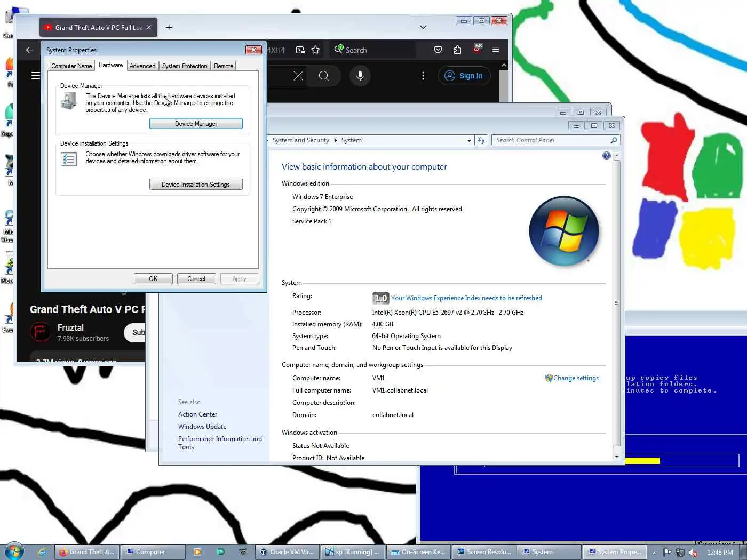Expand the Firefox list all tabs chevron

[x=423, y=27]
